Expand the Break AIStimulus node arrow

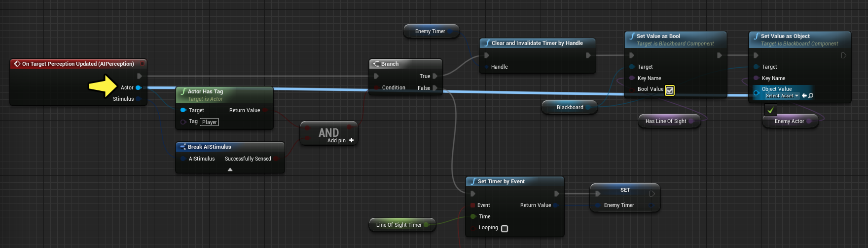pyautogui.click(x=230, y=169)
